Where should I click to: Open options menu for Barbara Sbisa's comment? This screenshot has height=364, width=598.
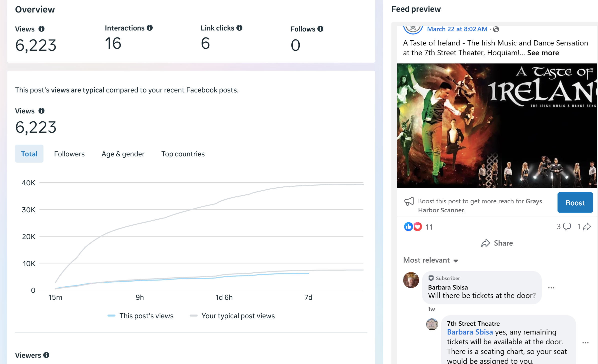[551, 288]
